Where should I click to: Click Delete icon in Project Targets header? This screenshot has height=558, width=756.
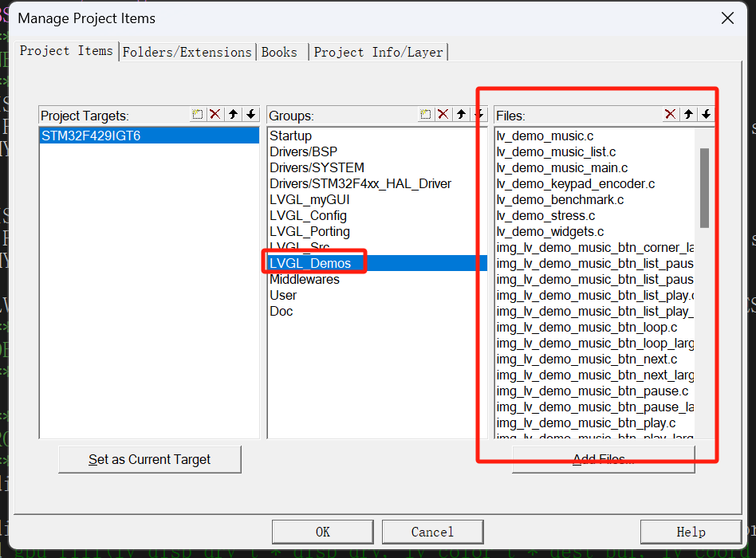(x=215, y=115)
